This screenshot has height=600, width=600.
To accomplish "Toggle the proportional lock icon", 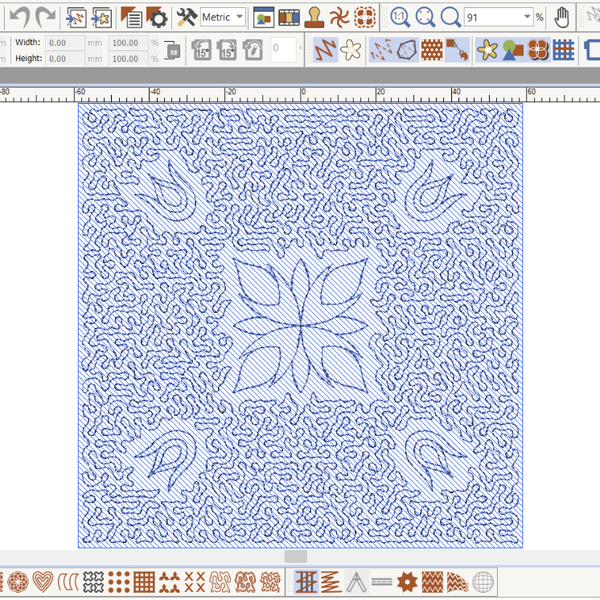I will tap(172, 50).
